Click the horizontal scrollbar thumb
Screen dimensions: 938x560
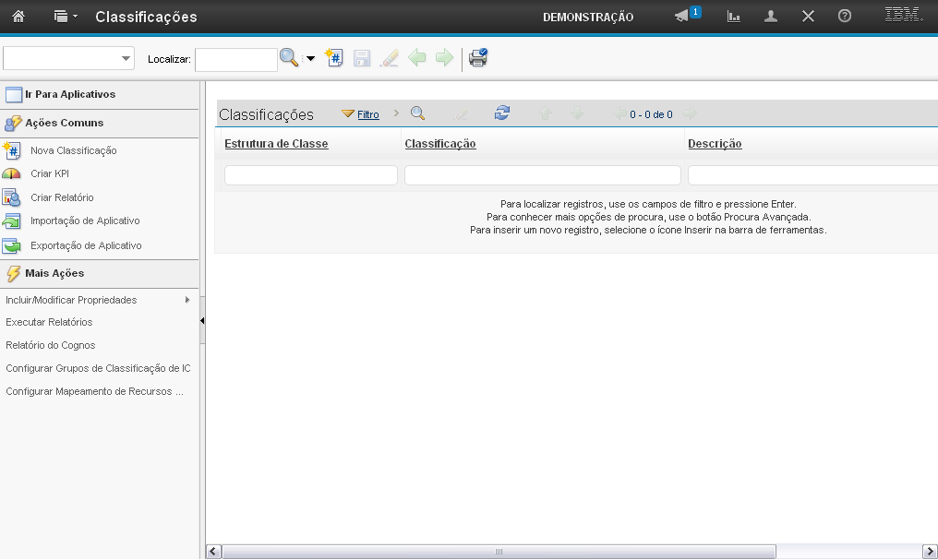pos(499,552)
